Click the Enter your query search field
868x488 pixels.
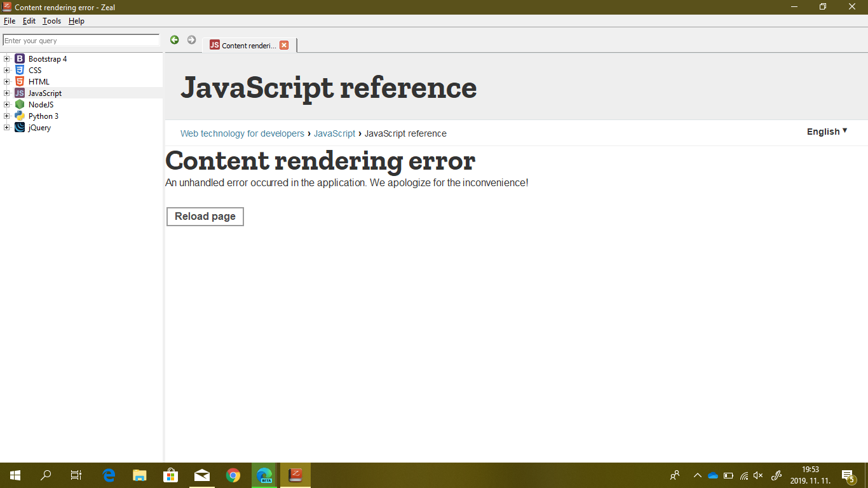[81, 40]
